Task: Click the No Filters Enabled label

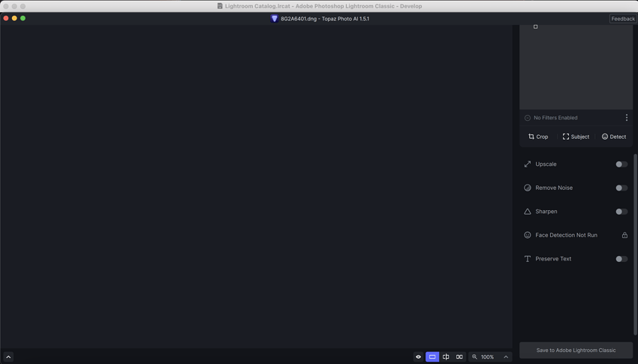Action: tap(555, 118)
